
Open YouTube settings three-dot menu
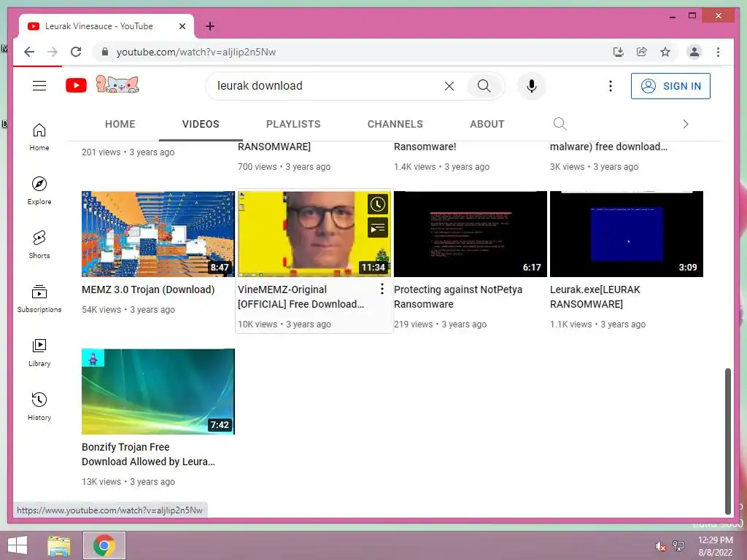611,86
